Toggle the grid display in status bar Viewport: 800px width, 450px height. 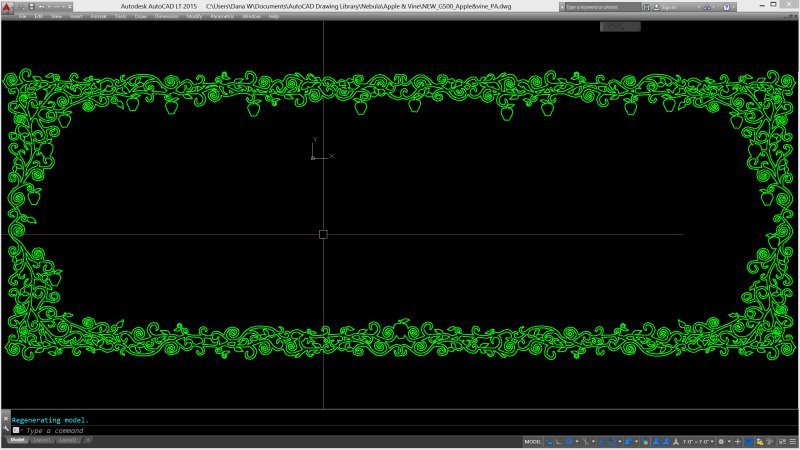coord(550,440)
